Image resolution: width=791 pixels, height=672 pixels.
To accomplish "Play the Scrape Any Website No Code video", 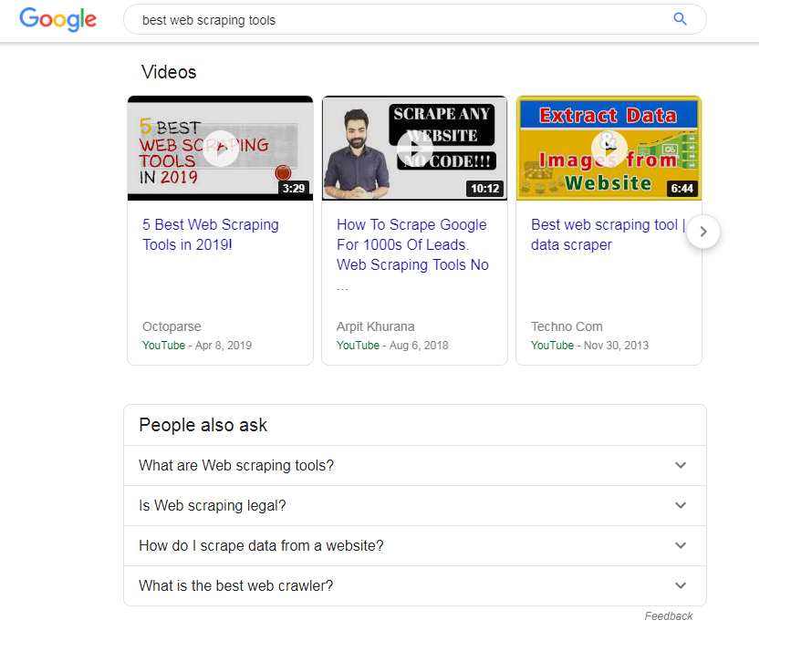I will coord(415,149).
